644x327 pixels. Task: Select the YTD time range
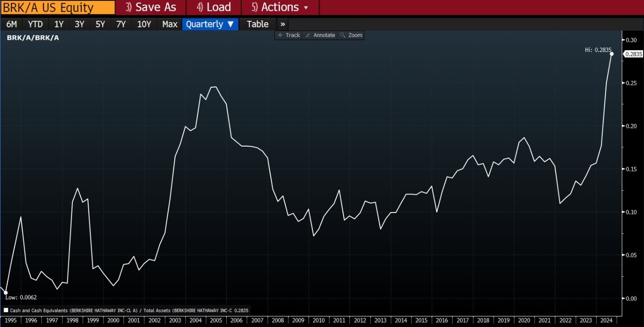(x=35, y=24)
